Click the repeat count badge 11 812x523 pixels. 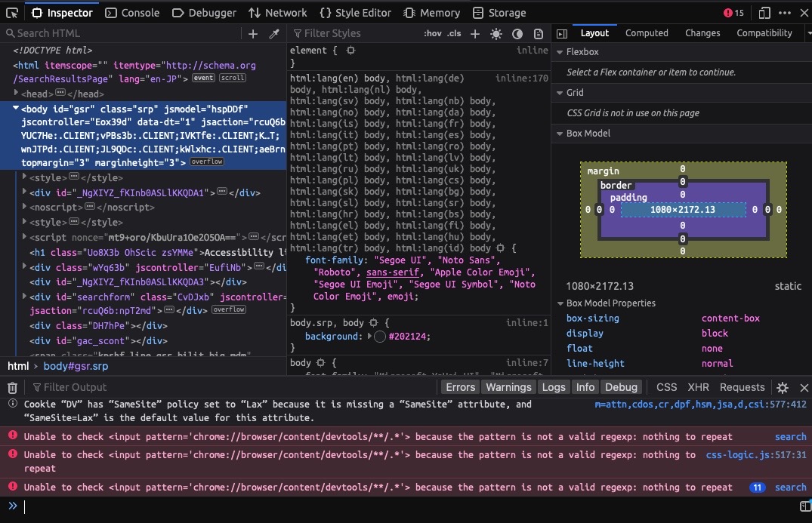click(757, 488)
